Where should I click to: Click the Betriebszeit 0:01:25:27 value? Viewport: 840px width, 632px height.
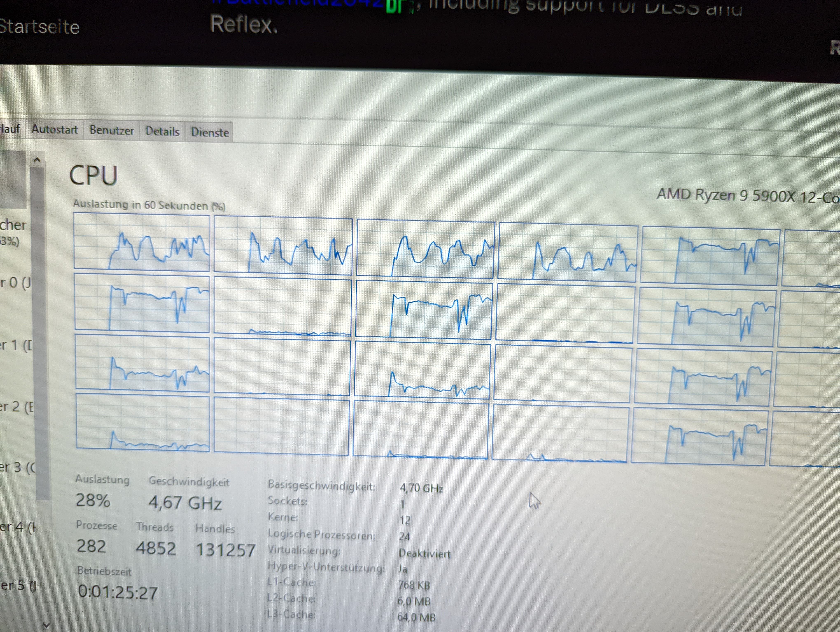118,592
